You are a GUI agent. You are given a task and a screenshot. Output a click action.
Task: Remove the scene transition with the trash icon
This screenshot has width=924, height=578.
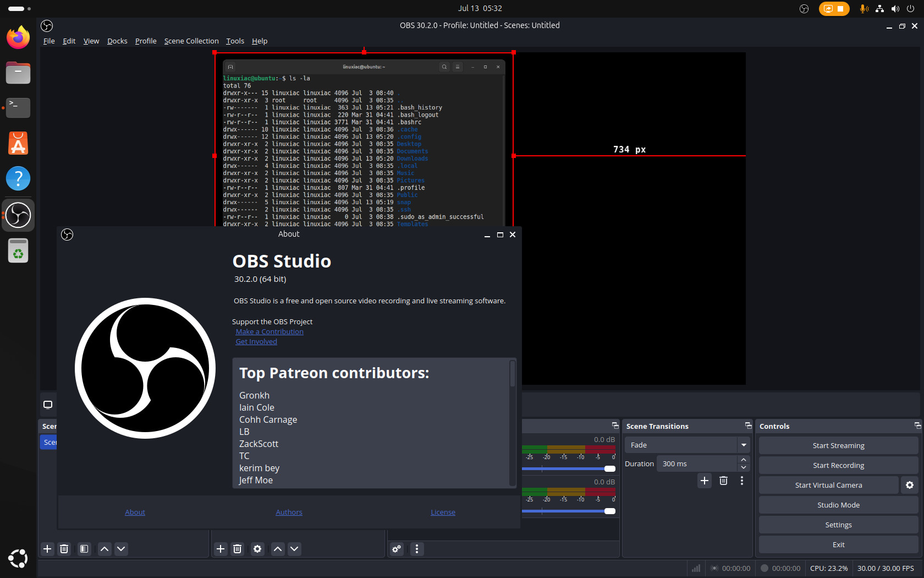tap(724, 481)
